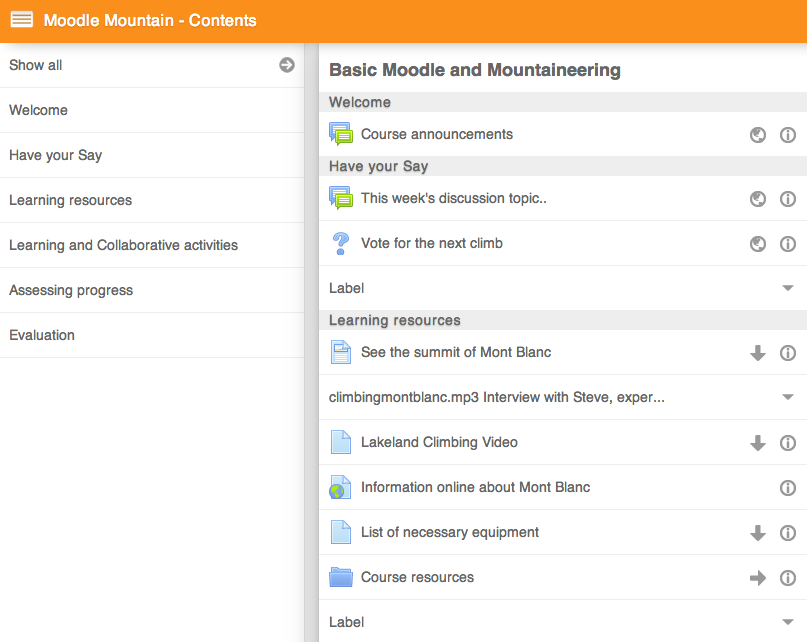Download the Lakeland Climbing Video file
The height and width of the screenshot is (642, 807).
(758, 443)
